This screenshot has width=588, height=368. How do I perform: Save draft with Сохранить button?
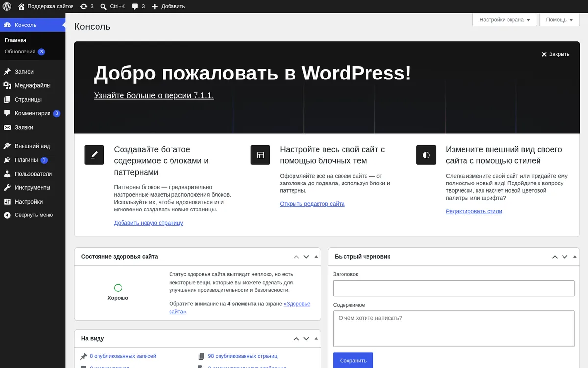pos(353,361)
